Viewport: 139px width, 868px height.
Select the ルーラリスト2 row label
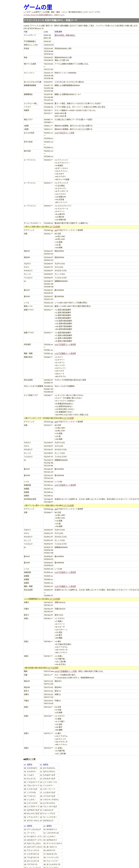point(29,183)
